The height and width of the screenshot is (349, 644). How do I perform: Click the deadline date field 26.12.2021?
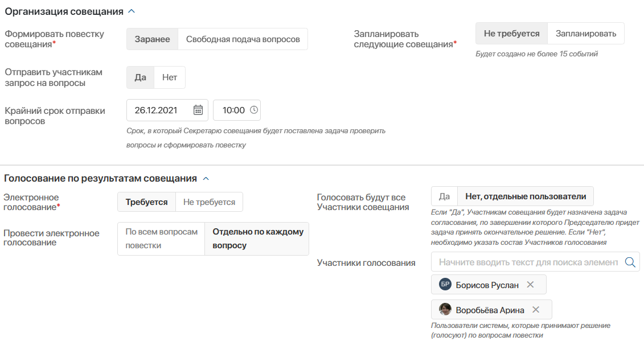tap(167, 110)
